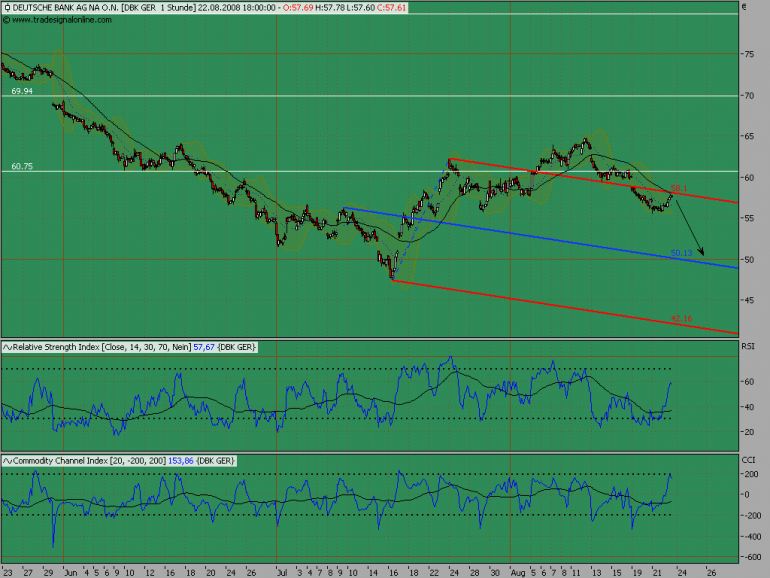Click the Jun marker on the time axis
This screenshot has height=578, width=770.
pos(71,573)
